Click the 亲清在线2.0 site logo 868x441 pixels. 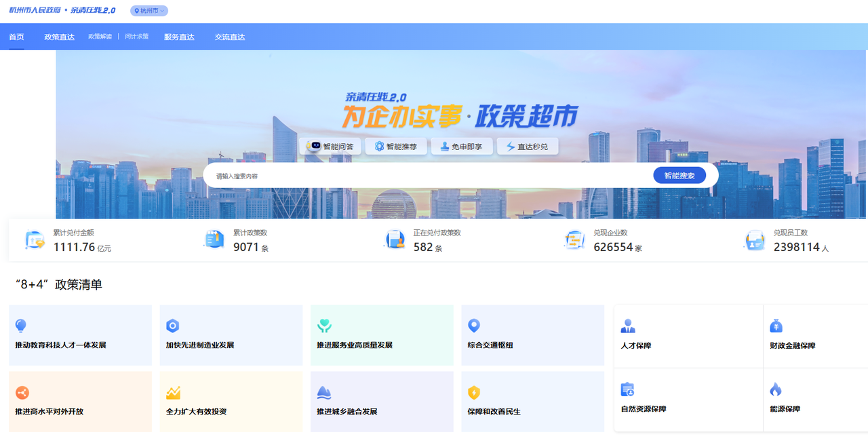(62, 10)
